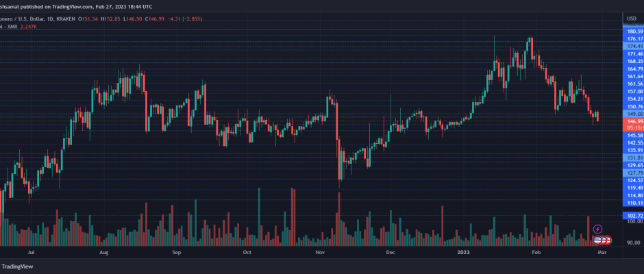The height and width of the screenshot is (274, 644).
Task: Click the Jul label on the time axis
Action: 29,271
